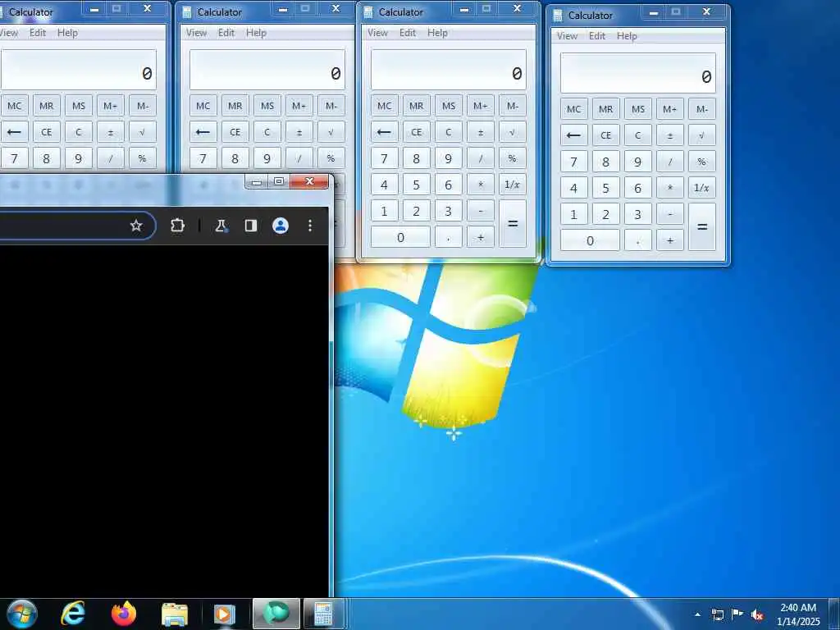This screenshot has width=840, height=630.
Task: Click the M- key in rightmost Calculator
Action: 702,109
